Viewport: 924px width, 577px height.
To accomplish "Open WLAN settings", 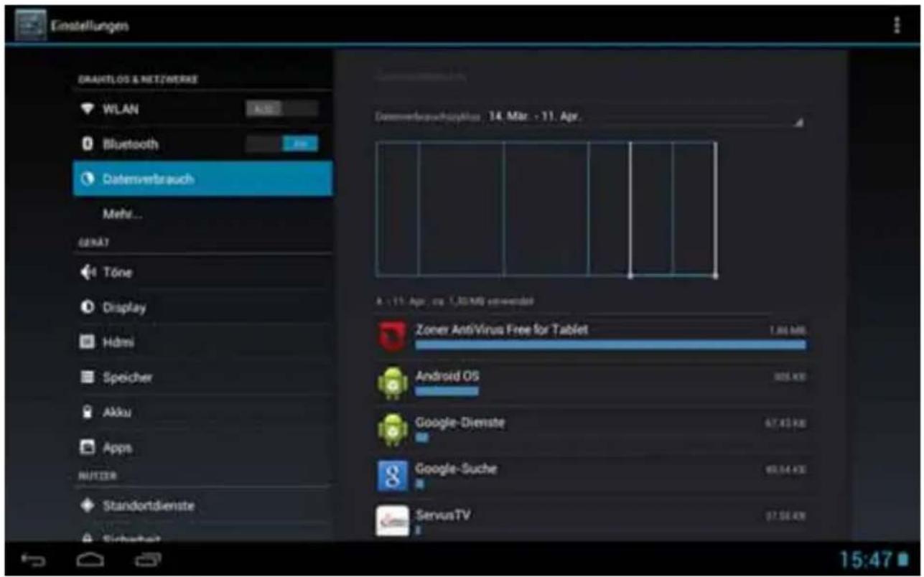I will point(202,109).
